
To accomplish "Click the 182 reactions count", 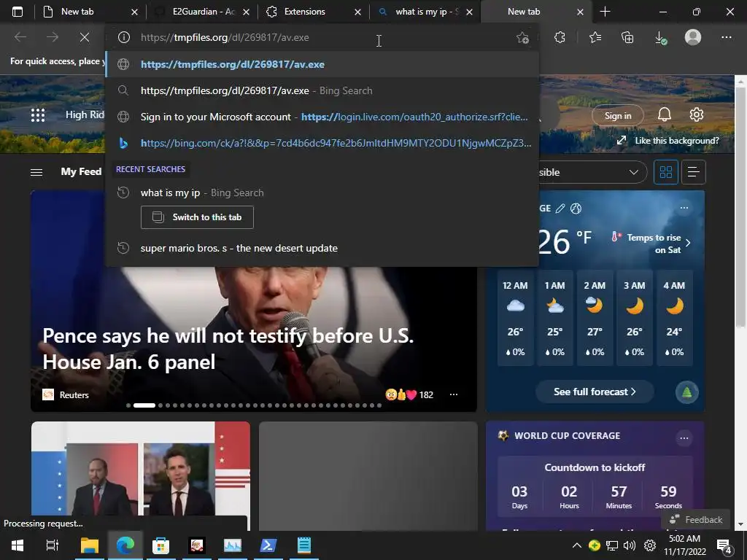I will (x=426, y=394).
